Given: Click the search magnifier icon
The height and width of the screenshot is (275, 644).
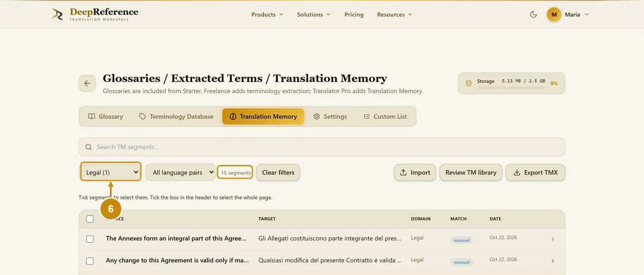Looking at the screenshot, I should 88,147.
